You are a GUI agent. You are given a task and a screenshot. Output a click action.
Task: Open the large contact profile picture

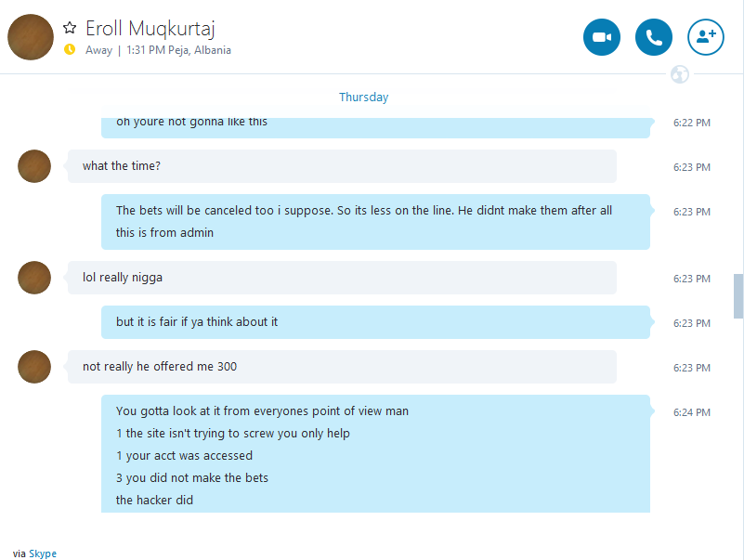point(31,37)
